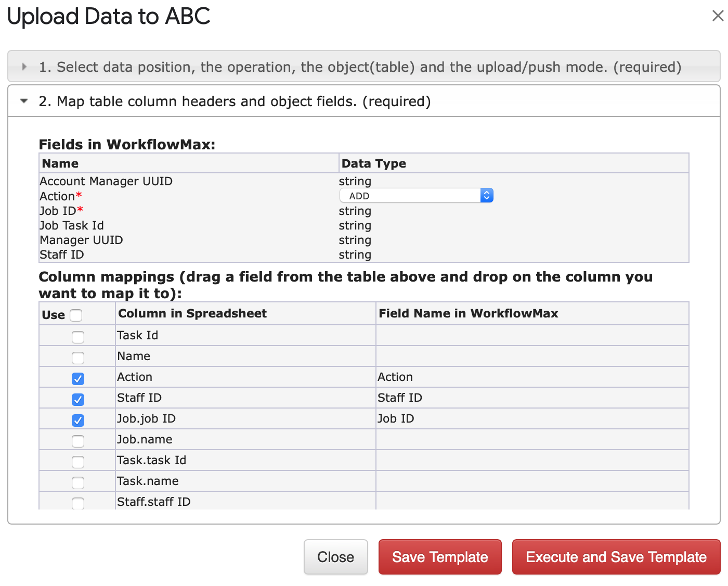Uncheck the Staff ID row checkbox

tap(78, 399)
